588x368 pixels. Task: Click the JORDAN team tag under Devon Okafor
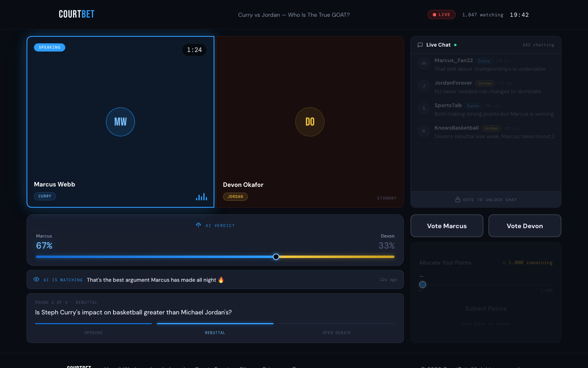[x=235, y=197]
